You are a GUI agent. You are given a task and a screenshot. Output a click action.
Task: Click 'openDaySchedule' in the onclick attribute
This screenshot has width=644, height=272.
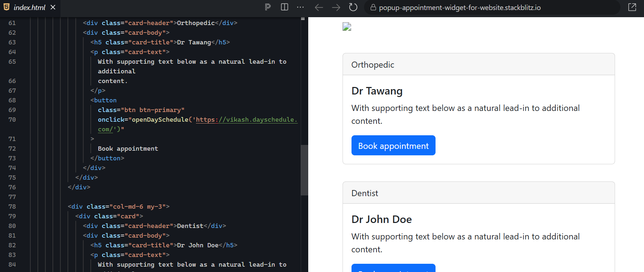(160, 120)
